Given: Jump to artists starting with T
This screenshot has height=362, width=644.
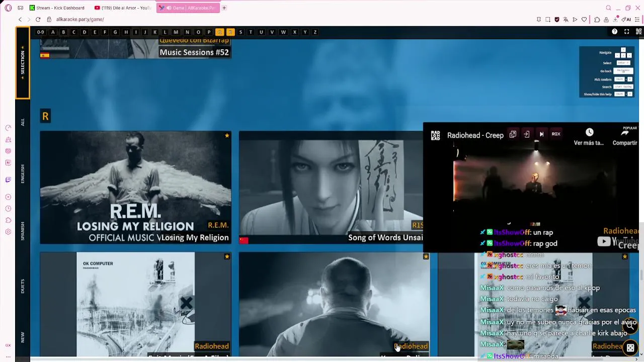Looking at the screenshot, I should coord(251,32).
